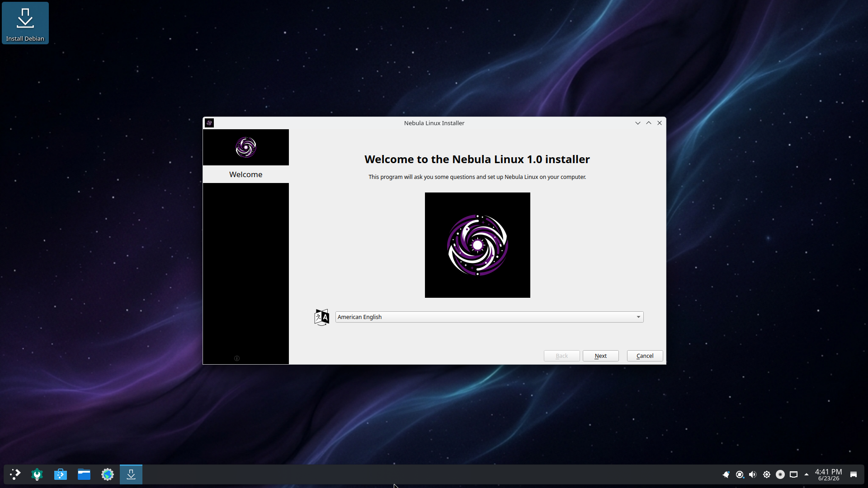Minimize the Nebula Linux Installer window
This screenshot has width=868, height=488.
click(x=638, y=123)
